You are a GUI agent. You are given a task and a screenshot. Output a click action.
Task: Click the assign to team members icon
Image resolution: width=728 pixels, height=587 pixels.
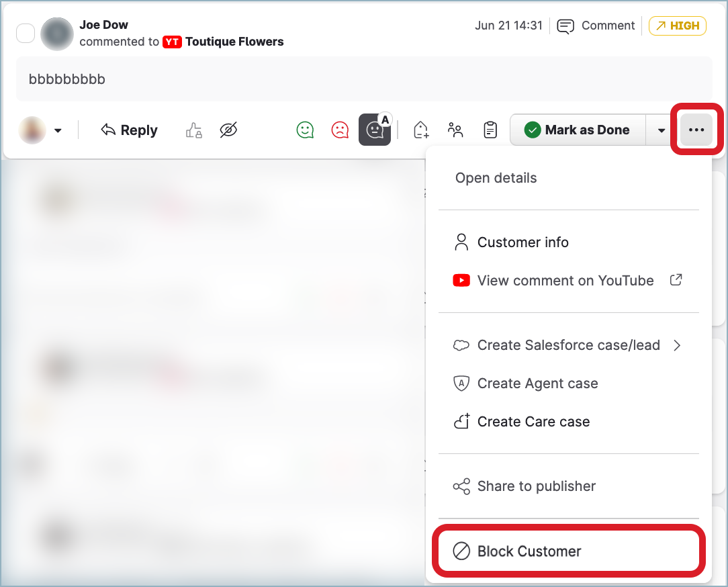pyautogui.click(x=456, y=130)
